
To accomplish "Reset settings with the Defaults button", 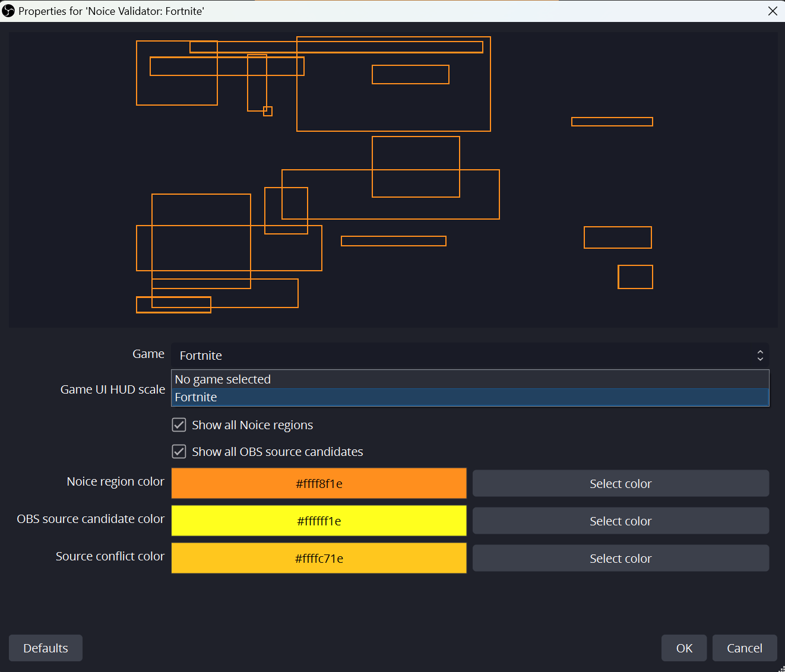I will [x=46, y=648].
